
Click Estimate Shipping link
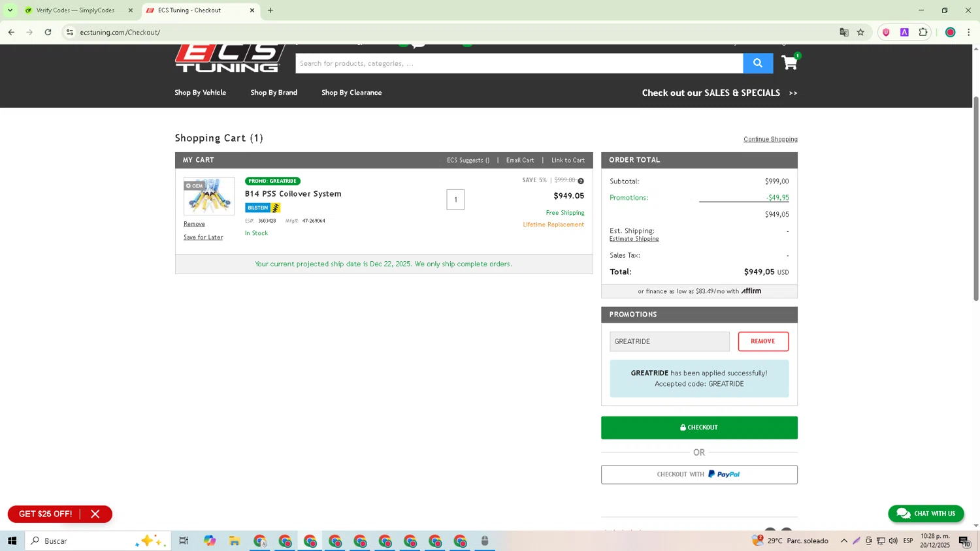point(634,239)
